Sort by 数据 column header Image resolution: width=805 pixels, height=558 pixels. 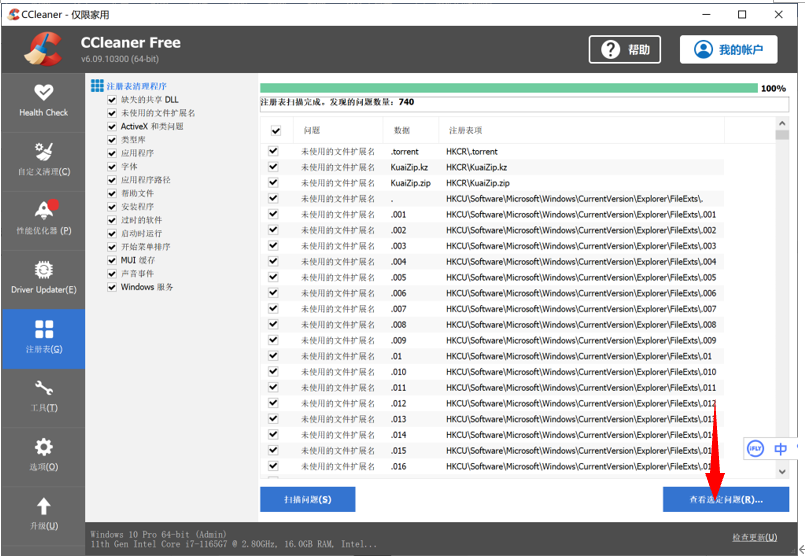point(411,130)
